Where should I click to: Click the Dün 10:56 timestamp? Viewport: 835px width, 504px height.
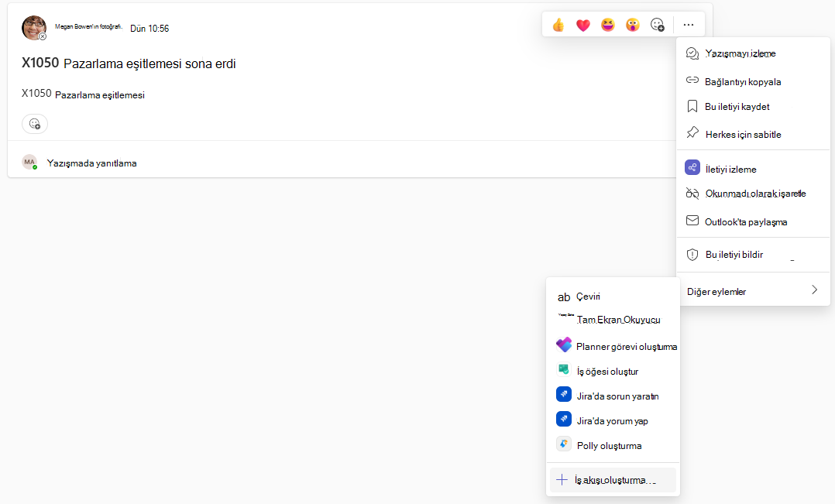(149, 29)
